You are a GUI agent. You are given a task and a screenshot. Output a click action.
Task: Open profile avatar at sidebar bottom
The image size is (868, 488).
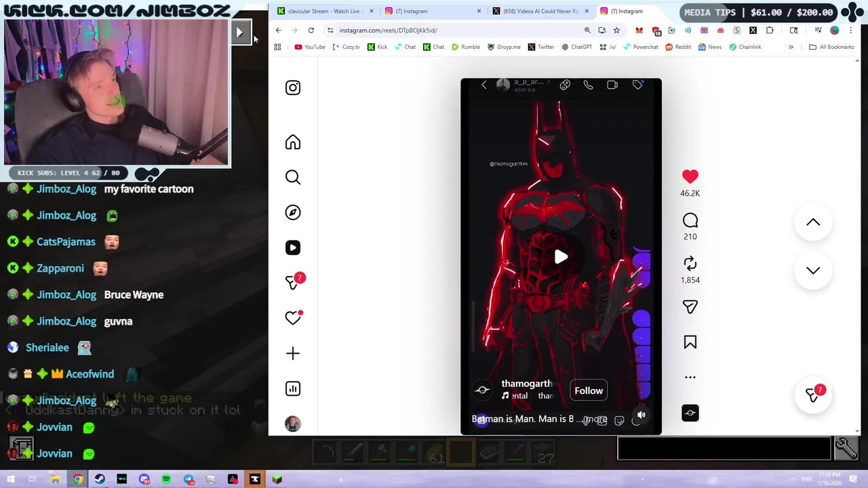pos(293,424)
